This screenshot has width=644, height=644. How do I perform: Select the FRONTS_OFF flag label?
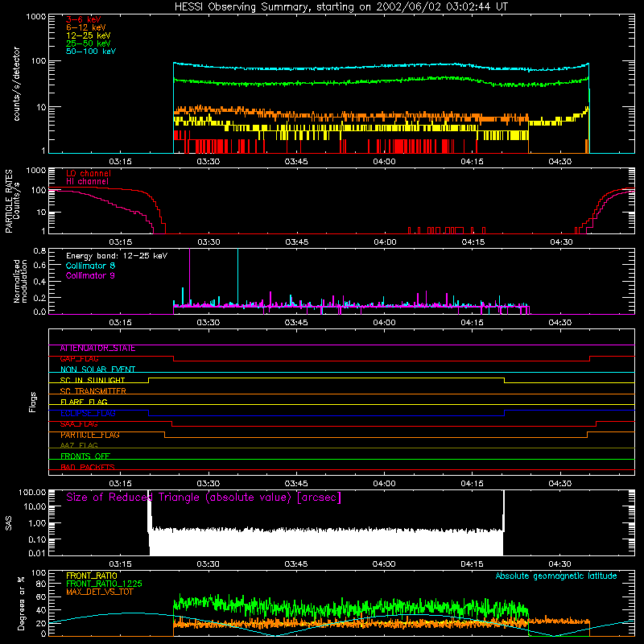point(85,456)
